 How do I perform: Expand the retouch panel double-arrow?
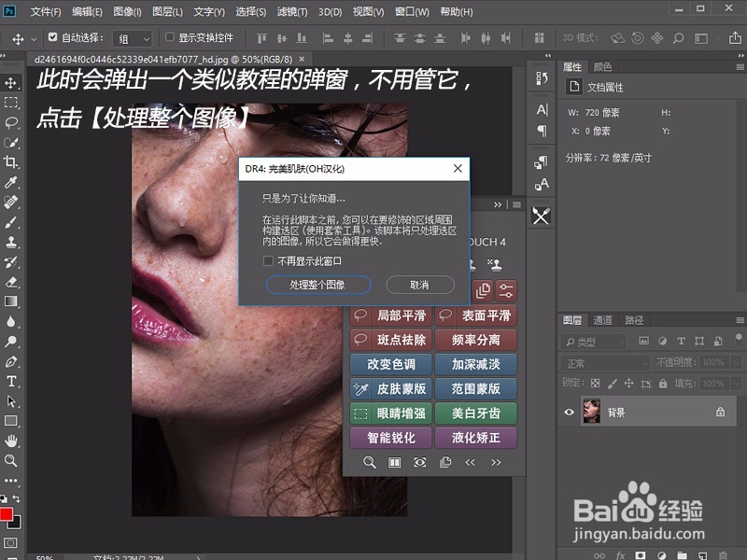point(498,204)
